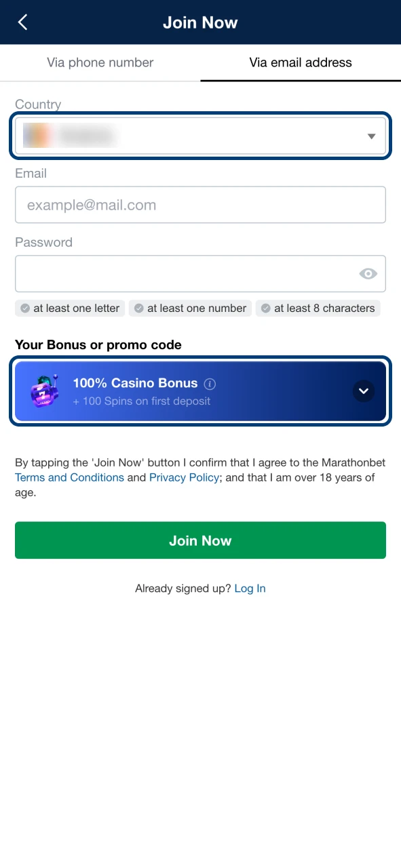Click the country flag icon
Screen dimensions: 401x868
[x=36, y=136]
